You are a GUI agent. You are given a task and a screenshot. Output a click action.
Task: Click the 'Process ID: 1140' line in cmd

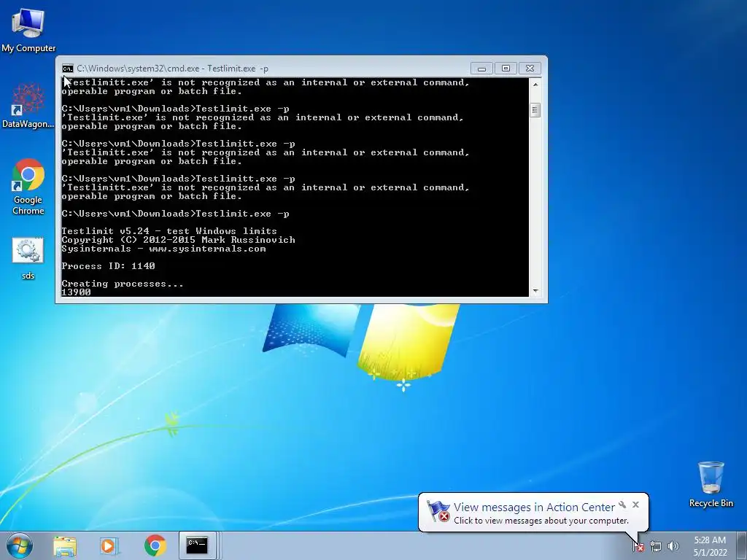point(108,266)
